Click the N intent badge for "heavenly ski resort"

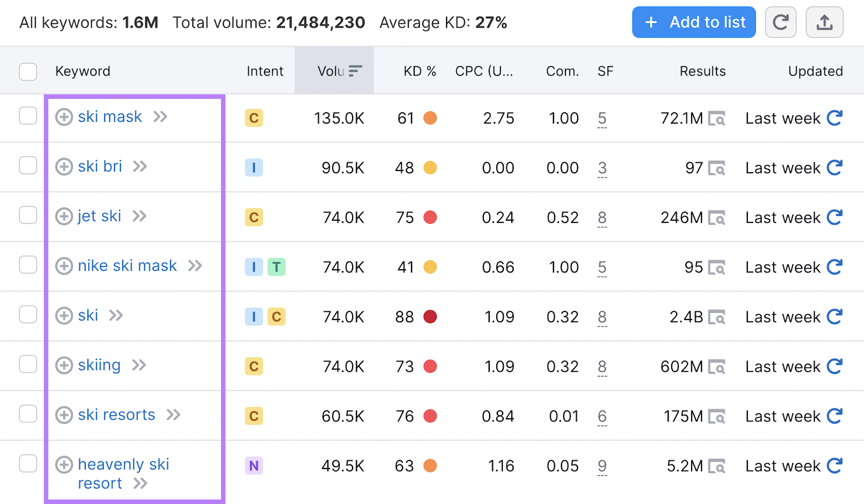point(254,466)
